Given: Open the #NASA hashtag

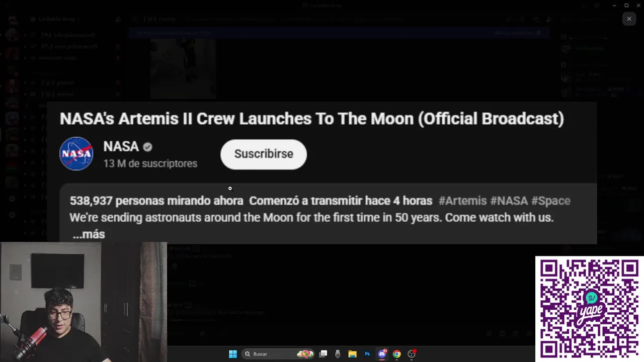Looking at the screenshot, I should pyautogui.click(x=509, y=201).
